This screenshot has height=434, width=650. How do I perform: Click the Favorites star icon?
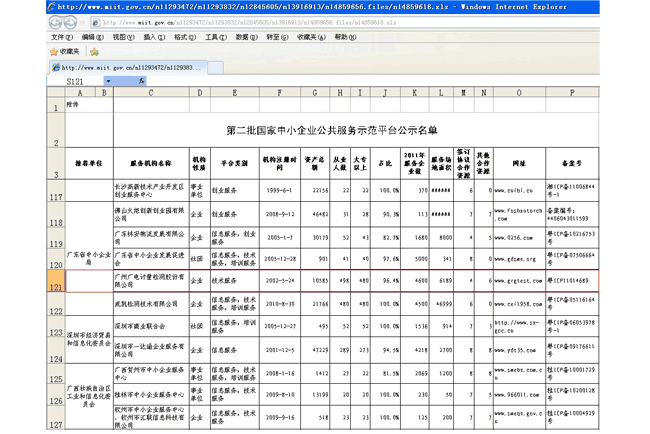(x=54, y=51)
